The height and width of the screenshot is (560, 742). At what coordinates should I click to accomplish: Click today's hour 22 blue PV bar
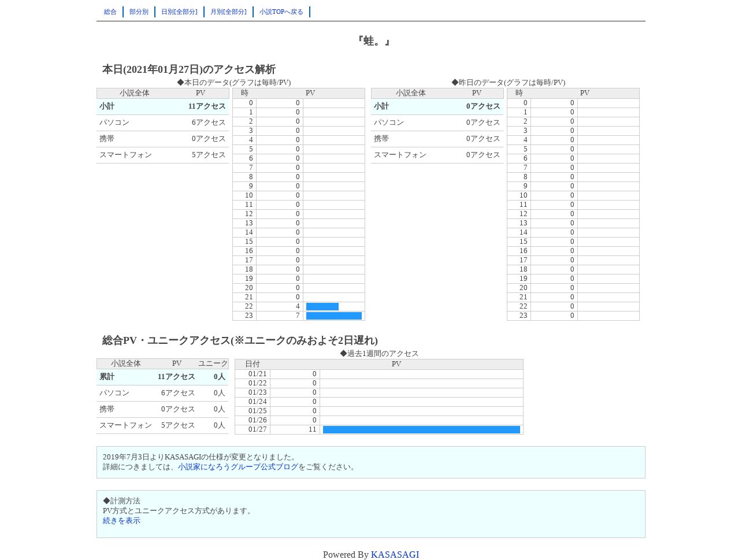click(322, 307)
